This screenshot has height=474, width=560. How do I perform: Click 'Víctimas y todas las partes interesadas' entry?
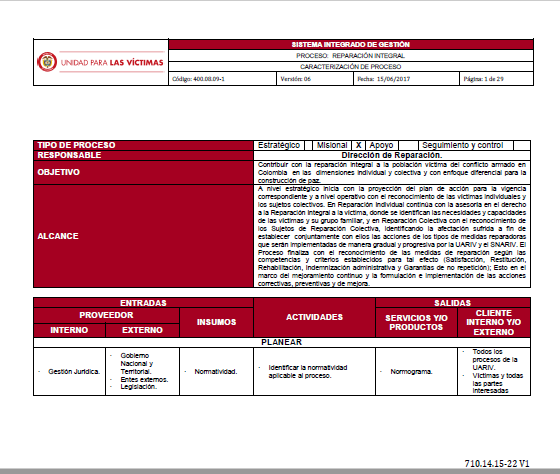click(498, 383)
